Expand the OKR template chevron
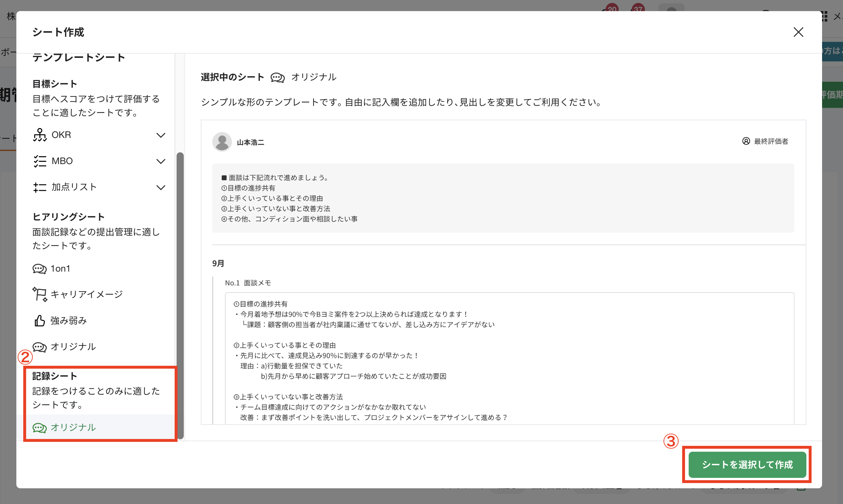This screenshot has width=843, height=504. [161, 135]
